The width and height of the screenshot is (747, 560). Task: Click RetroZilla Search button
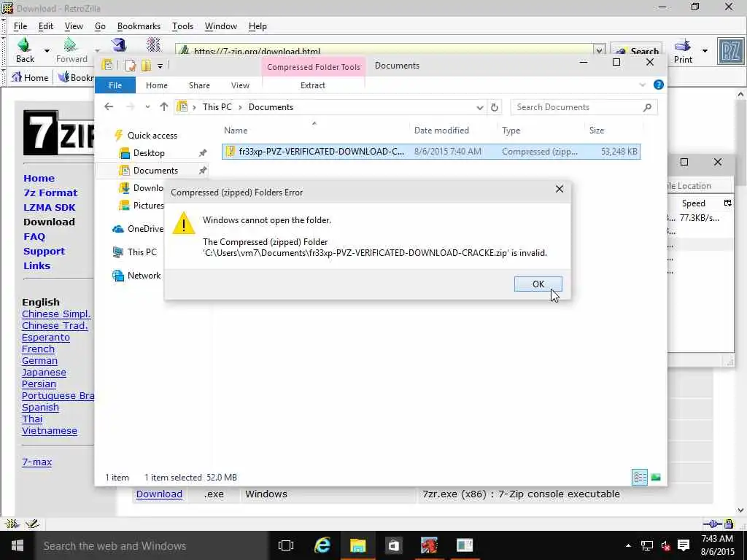(x=636, y=50)
